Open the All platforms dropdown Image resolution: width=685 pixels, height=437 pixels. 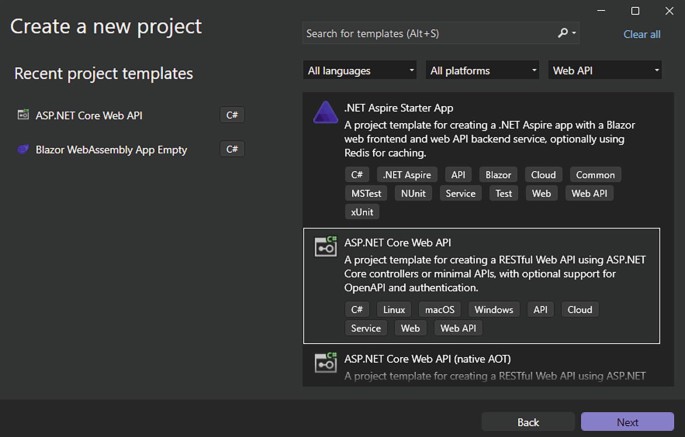point(482,70)
